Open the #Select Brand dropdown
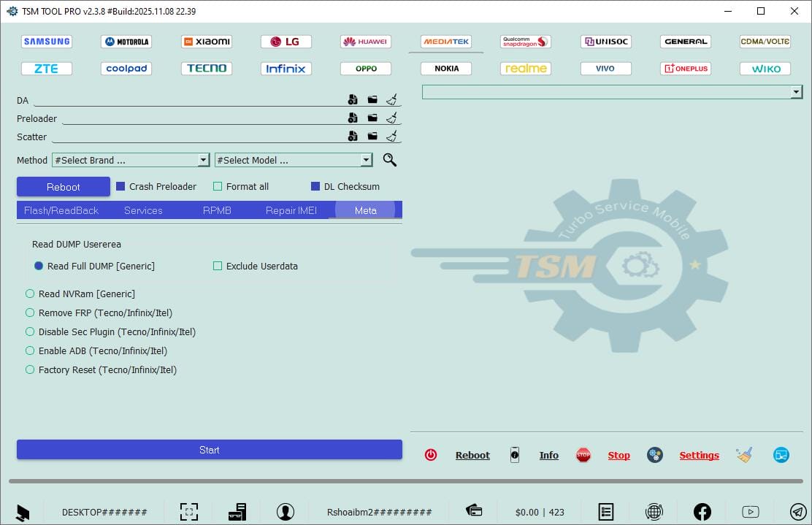 point(130,159)
